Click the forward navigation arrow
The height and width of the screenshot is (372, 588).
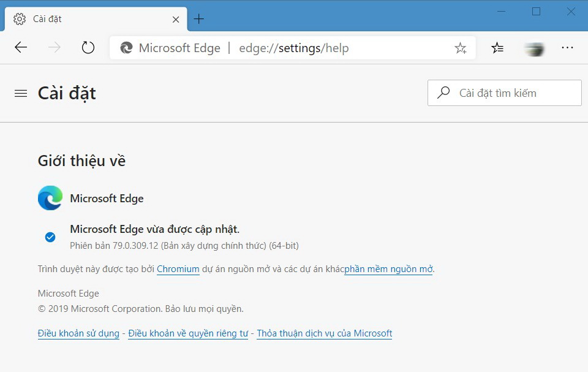coord(54,47)
